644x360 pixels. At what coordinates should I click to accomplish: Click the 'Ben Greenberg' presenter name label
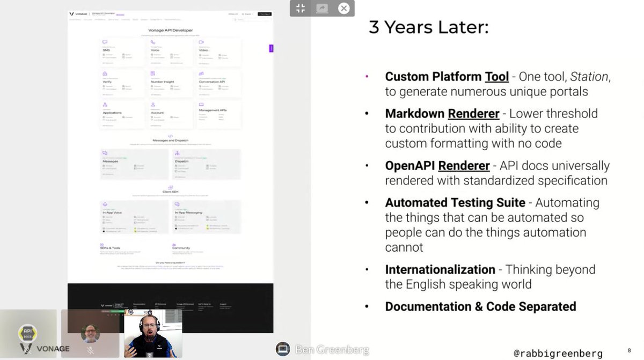point(332,350)
